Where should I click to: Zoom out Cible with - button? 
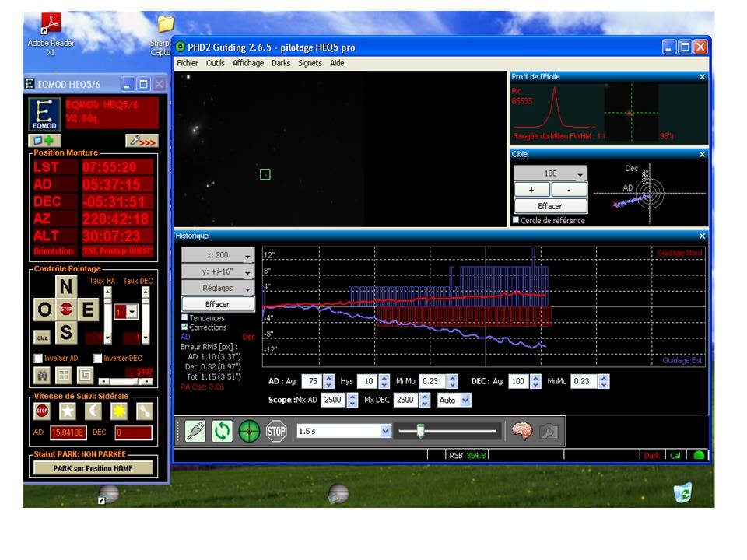570,190
